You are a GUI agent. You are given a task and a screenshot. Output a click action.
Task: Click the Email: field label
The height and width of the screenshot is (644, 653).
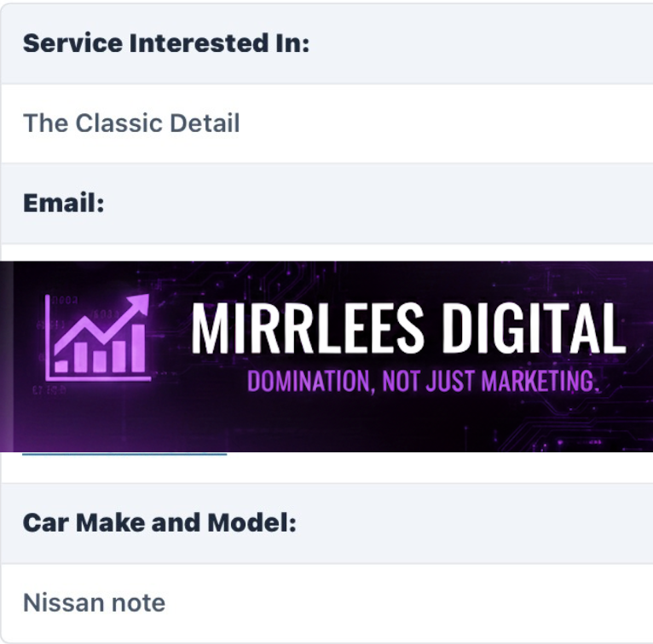pos(63,204)
